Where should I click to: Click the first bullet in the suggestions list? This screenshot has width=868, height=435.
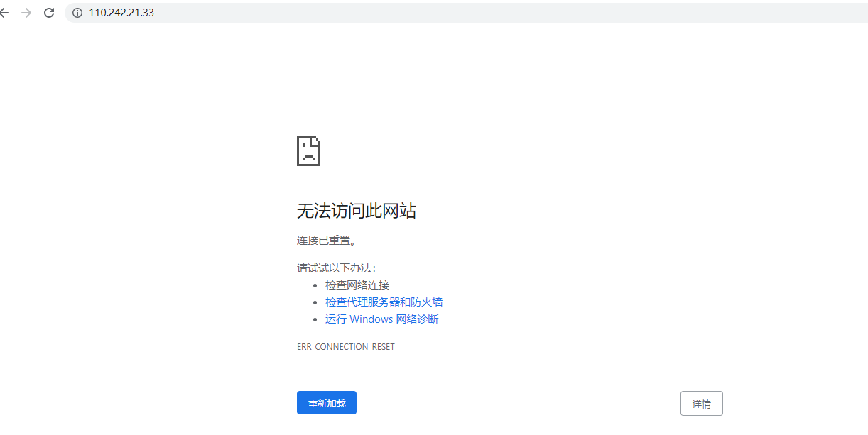(x=316, y=285)
